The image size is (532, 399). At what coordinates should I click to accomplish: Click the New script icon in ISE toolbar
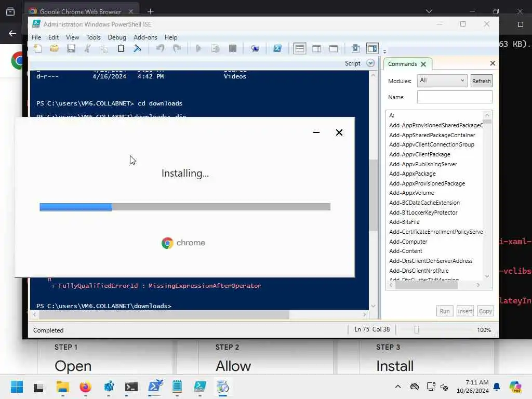coord(38,48)
